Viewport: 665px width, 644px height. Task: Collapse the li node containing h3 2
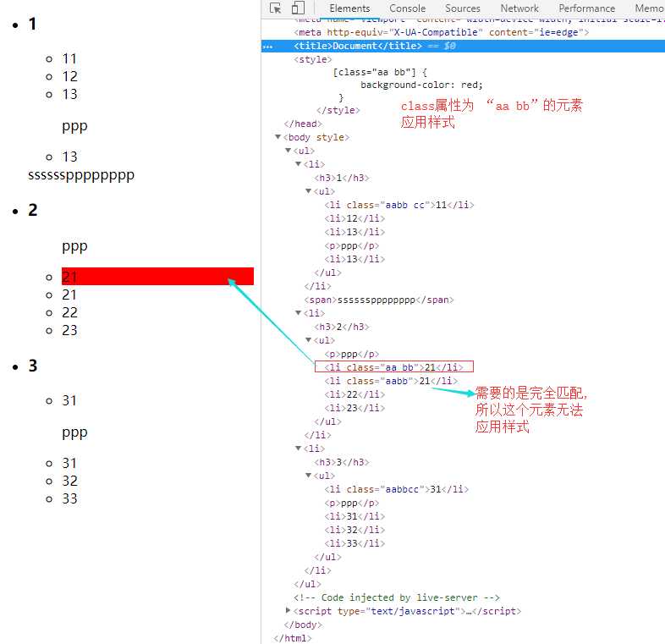[298, 312]
